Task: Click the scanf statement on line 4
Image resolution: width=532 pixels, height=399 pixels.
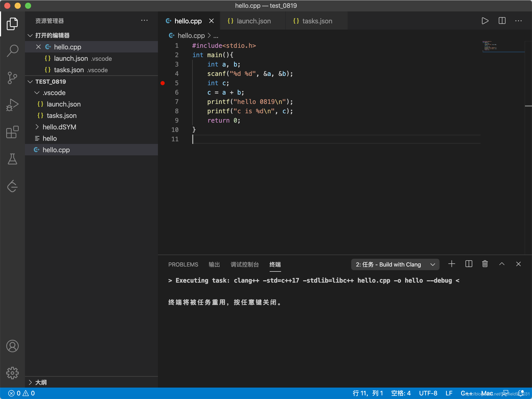Action: point(250,74)
